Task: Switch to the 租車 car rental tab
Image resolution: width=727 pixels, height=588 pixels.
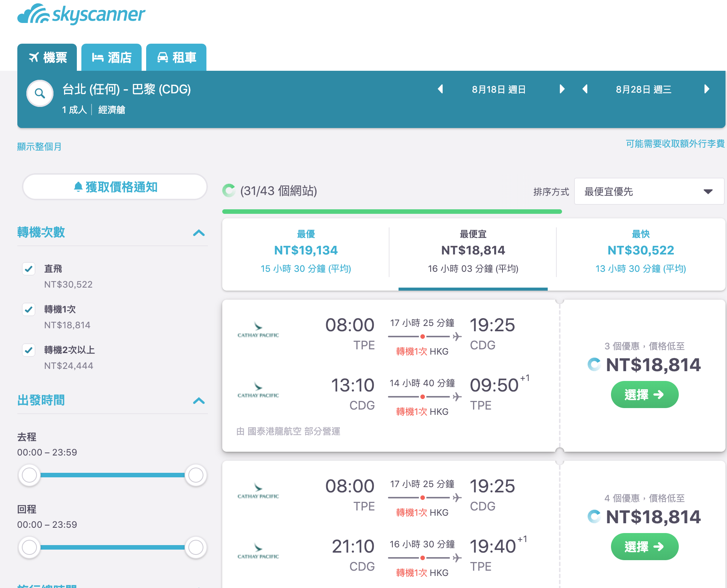Action: point(176,57)
